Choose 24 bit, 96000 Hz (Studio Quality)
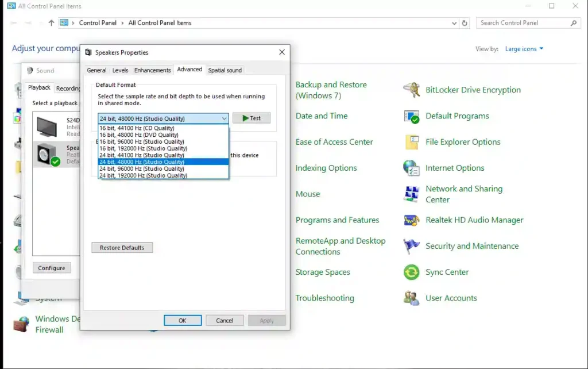Image resolution: width=588 pixels, height=369 pixels. (x=163, y=168)
